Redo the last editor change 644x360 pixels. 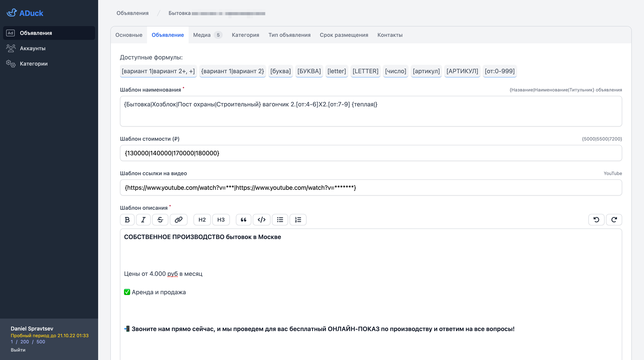(614, 220)
